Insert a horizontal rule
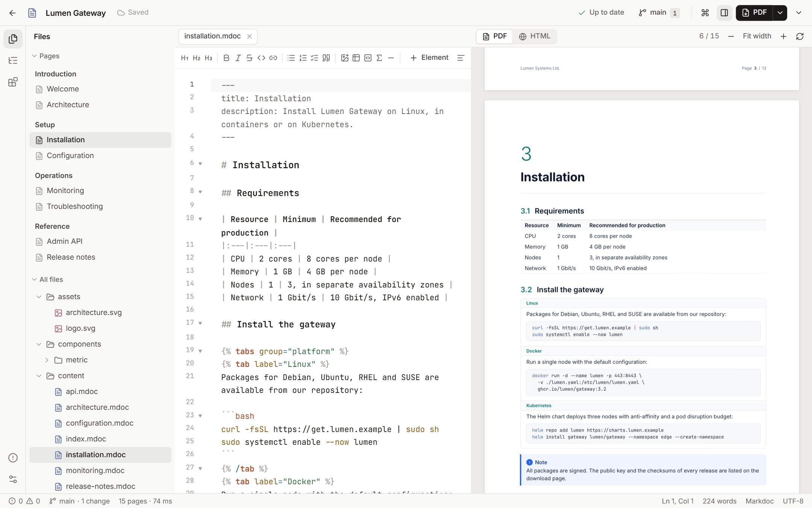812x508 pixels. click(391, 58)
